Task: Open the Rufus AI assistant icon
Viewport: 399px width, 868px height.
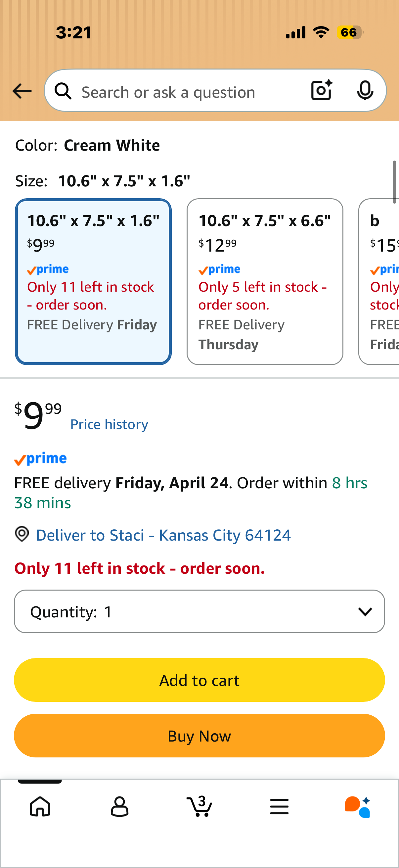Action: point(358,807)
